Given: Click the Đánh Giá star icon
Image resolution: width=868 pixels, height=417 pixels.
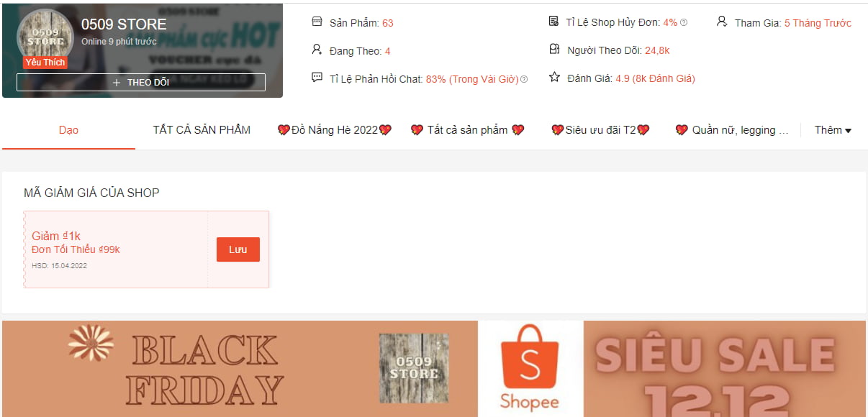Looking at the screenshot, I should click(x=554, y=77).
